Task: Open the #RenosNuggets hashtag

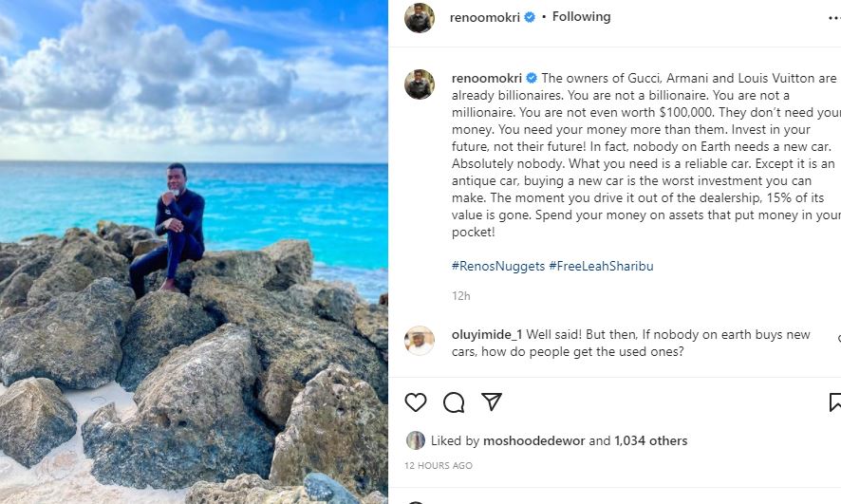Action: click(x=497, y=266)
